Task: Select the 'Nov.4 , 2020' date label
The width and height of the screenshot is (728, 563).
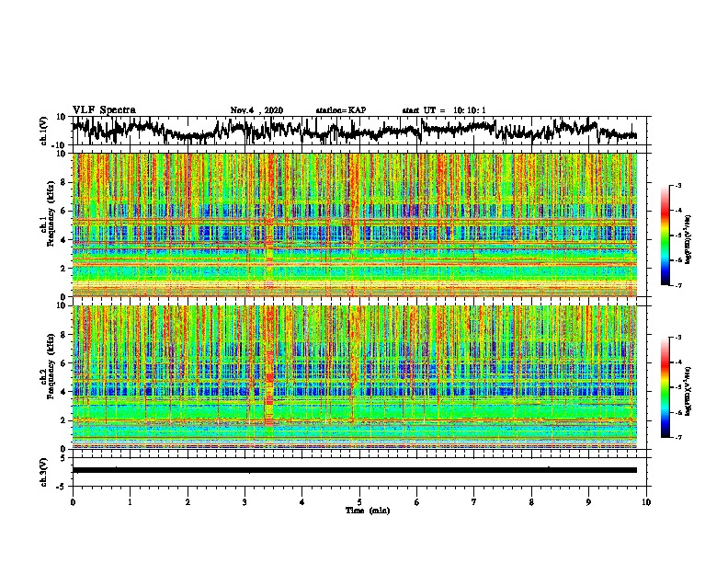Action: 256,110
